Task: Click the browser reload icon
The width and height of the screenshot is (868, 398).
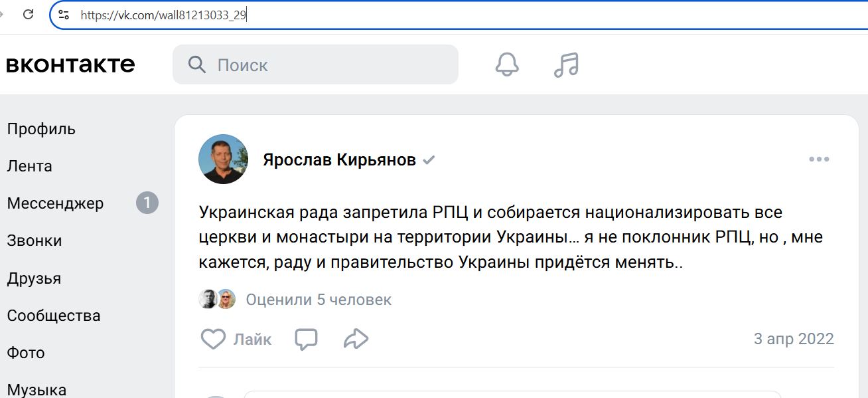Action: point(29,14)
